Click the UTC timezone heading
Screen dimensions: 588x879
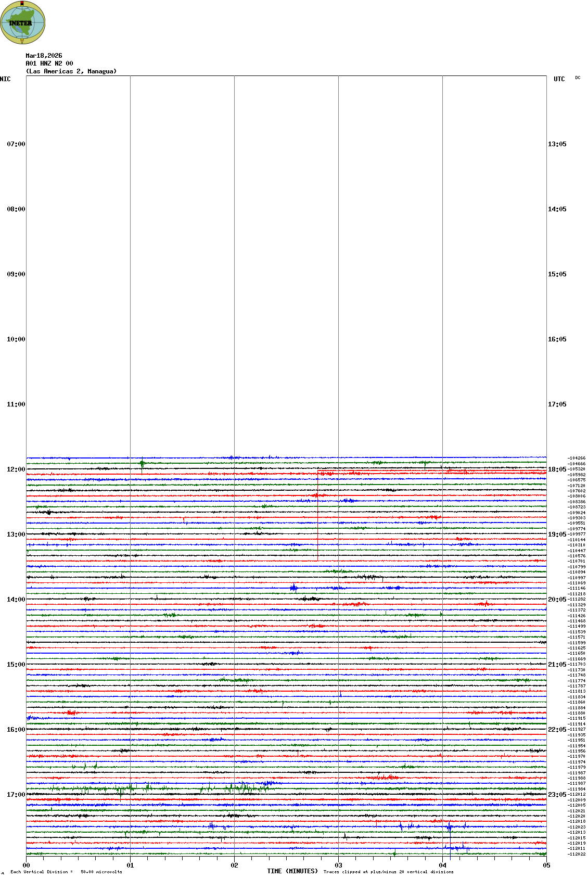[x=559, y=79]
